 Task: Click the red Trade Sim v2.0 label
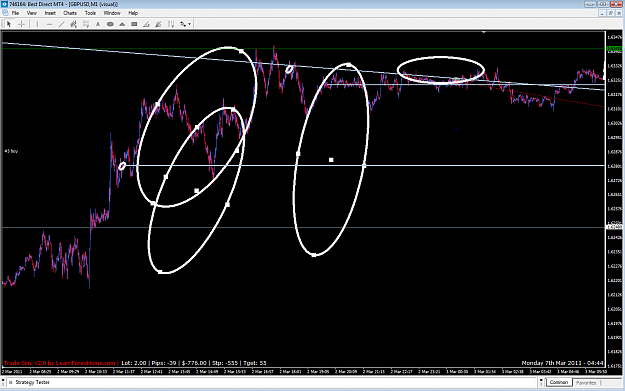point(59,363)
